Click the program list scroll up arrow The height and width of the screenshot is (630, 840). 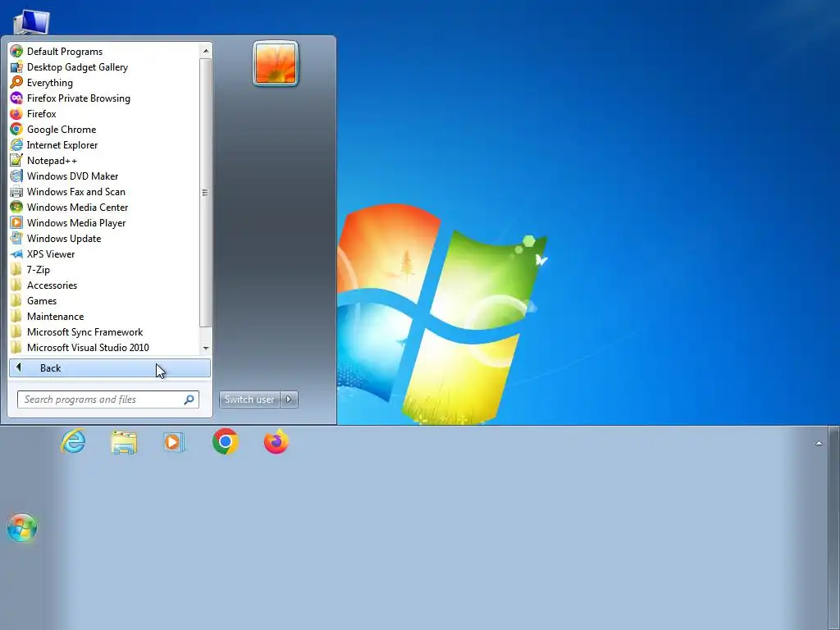point(206,51)
